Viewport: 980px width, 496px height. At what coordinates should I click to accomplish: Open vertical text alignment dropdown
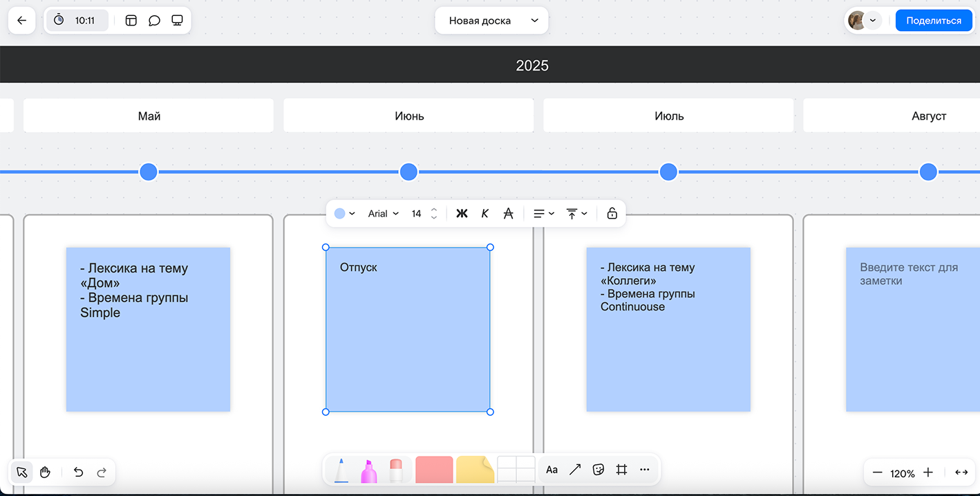click(576, 214)
